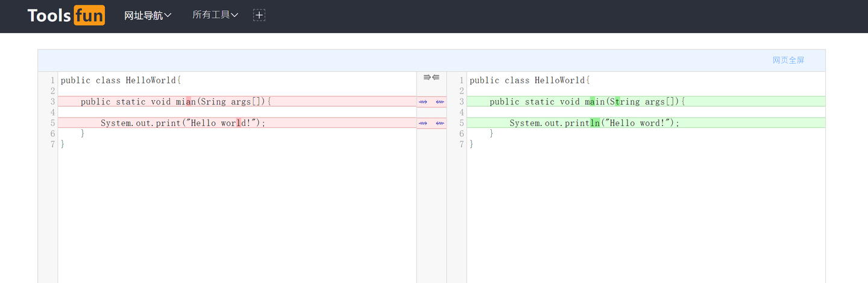Place cursor on left 'public class HelloWorld{' line

(121, 81)
